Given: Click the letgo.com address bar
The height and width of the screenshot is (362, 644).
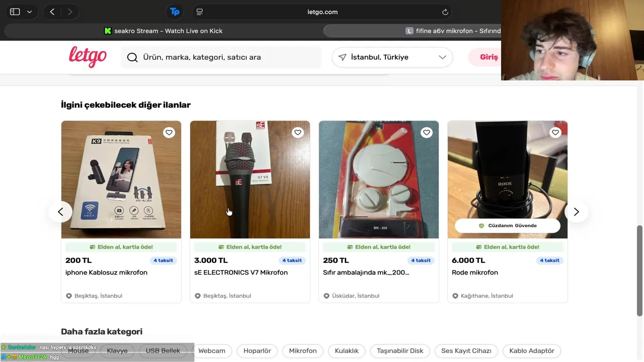Looking at the screenshot, I should click(x=323, y=12).
